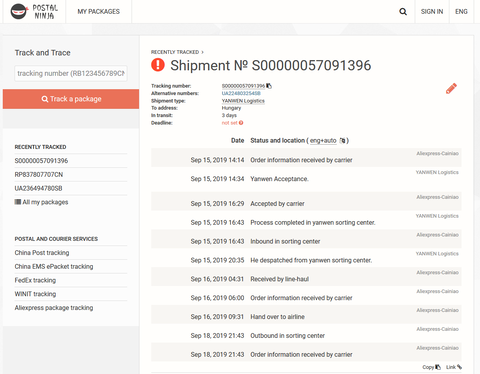The width and height of the screenshot is (480, 374).
Task: Click the Link chain icon
Action: click(x=459, y=367)
